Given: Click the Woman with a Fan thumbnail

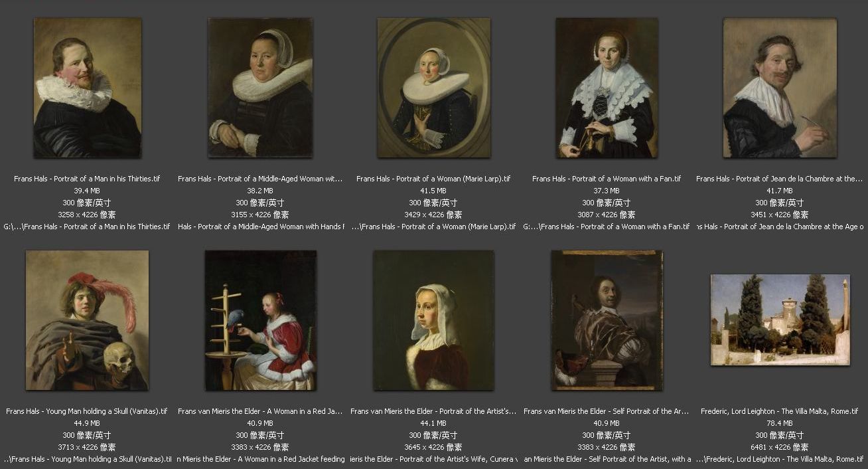Looking at the screenshot, I should pos(607,88).
